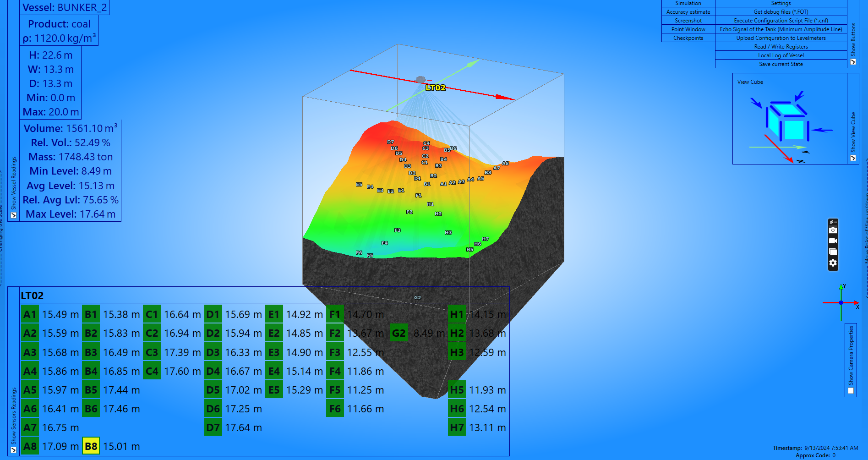Click the video record icon in overlay toolbar
The image size is (868, 460).
(833, 241)
